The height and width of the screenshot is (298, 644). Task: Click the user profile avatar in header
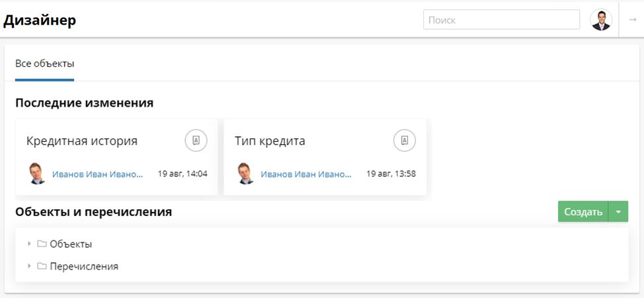(601, 20)
